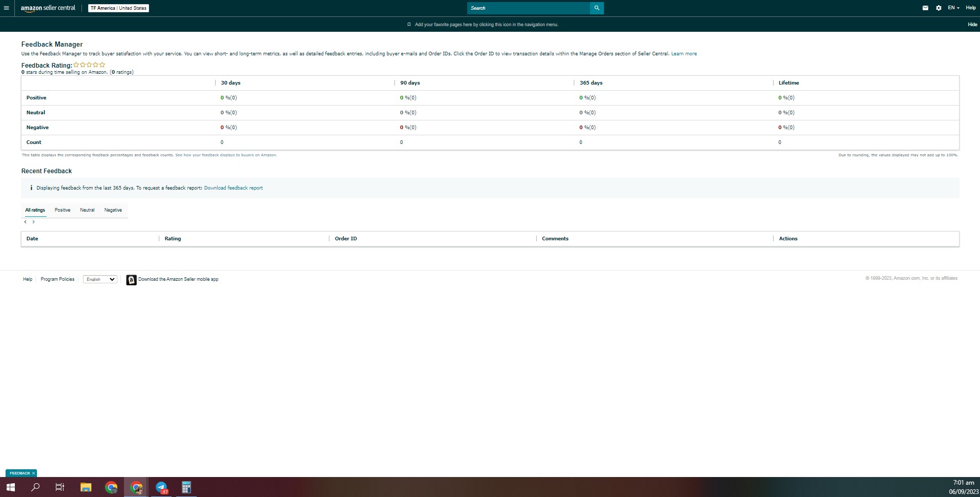
Task: Click the search magnifier button
Action: (x=597, y=8)
